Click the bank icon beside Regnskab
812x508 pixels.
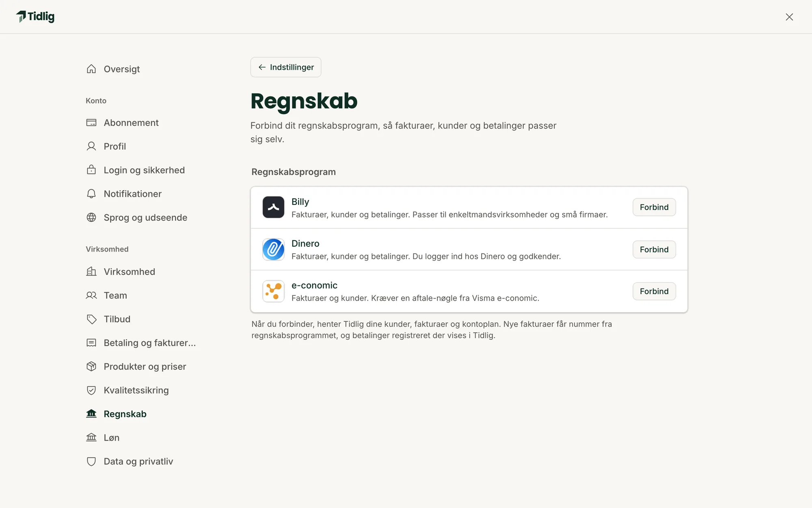(91, 414)
